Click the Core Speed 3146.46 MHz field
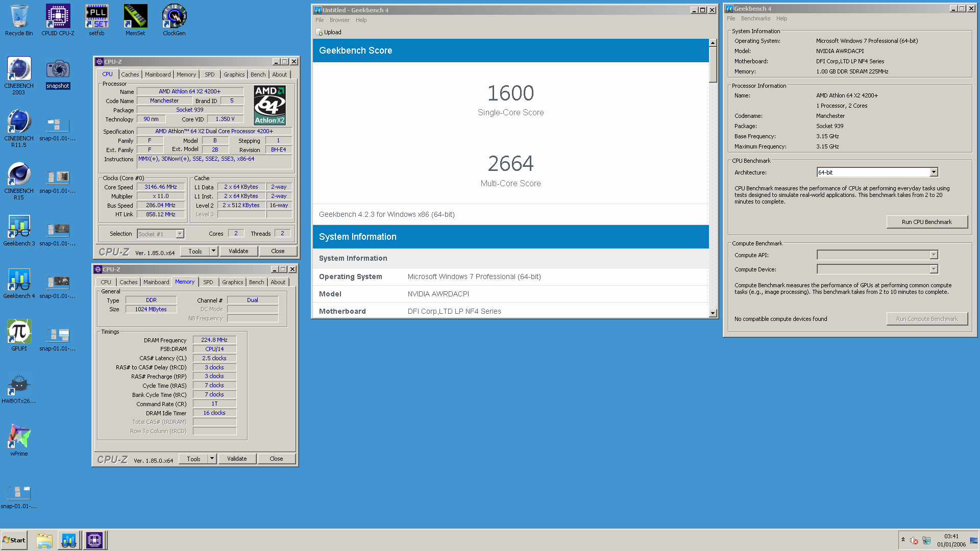 pos(161,187)
